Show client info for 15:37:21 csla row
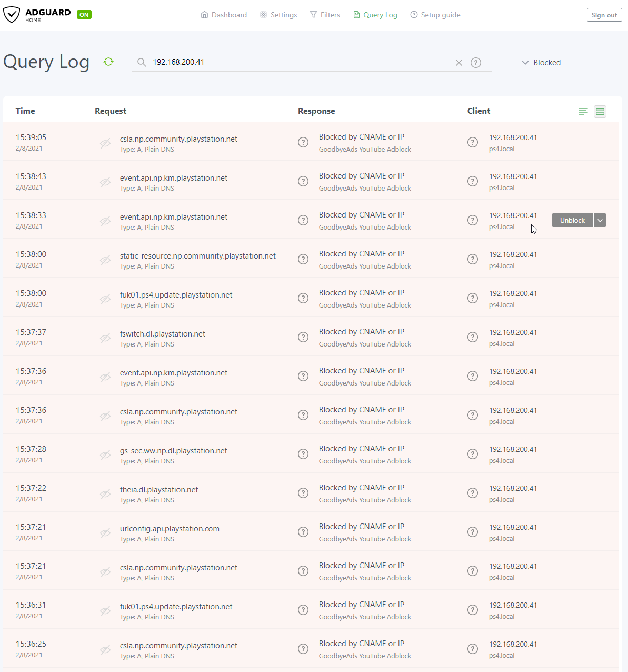 pos(473,571)
